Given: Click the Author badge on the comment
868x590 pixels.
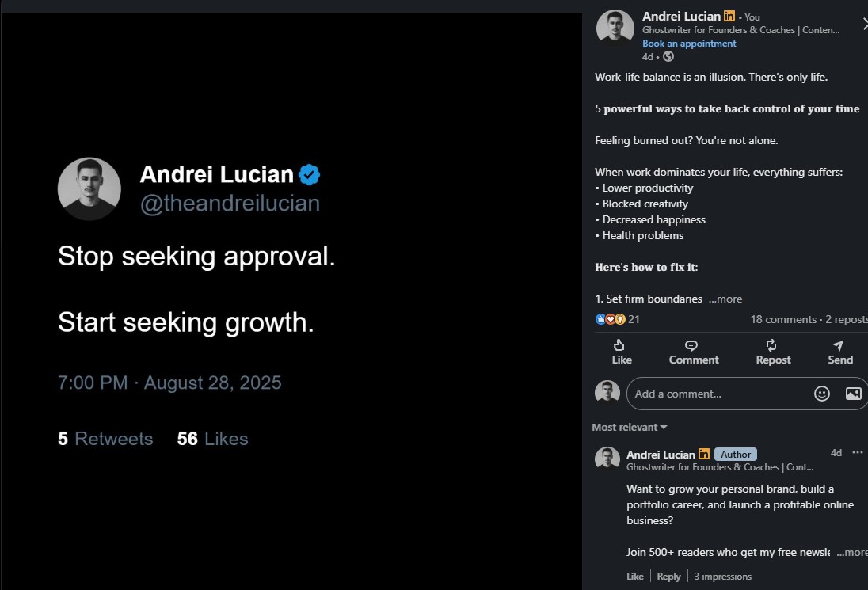Looking at the screenshot, I should [736, 454].
